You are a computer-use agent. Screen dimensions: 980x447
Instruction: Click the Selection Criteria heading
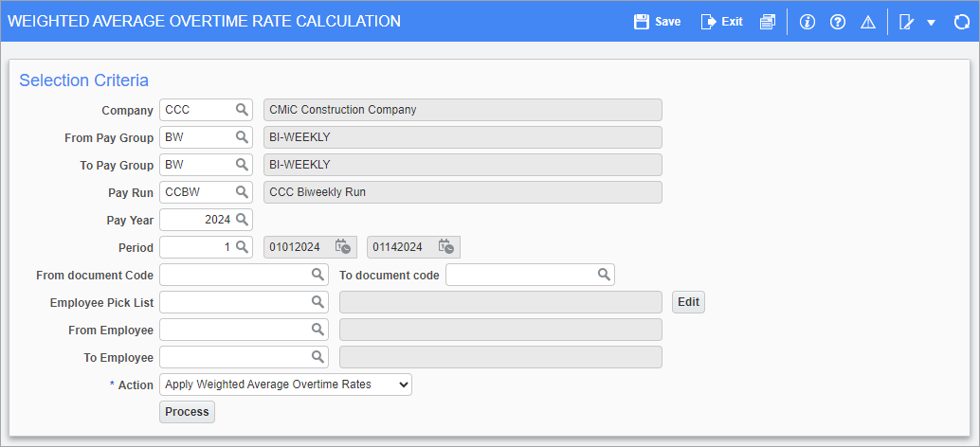coord(83,80)
